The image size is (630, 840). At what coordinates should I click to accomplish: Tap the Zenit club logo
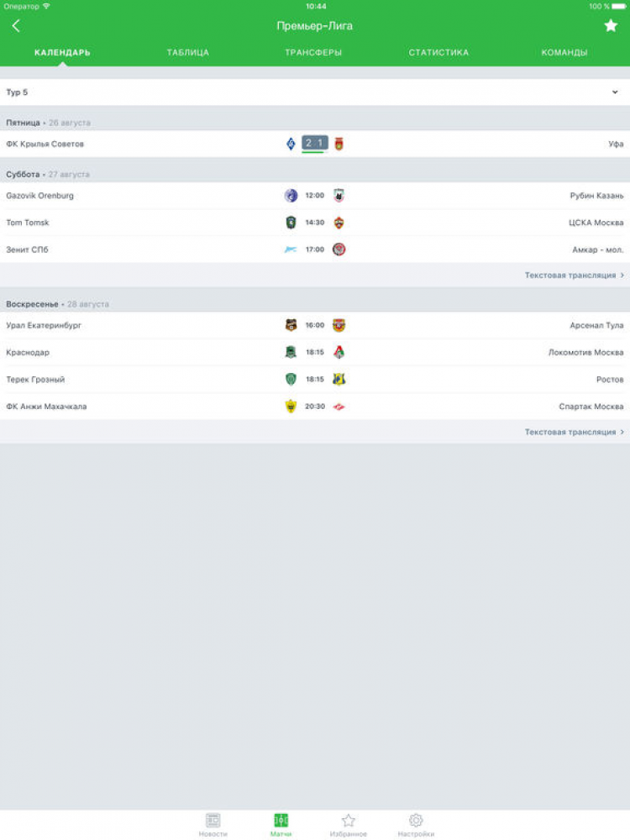tap(291, 249)
